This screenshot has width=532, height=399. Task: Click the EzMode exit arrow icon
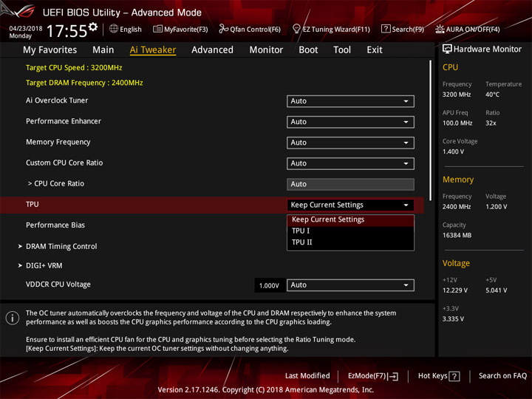click(393, 376)
